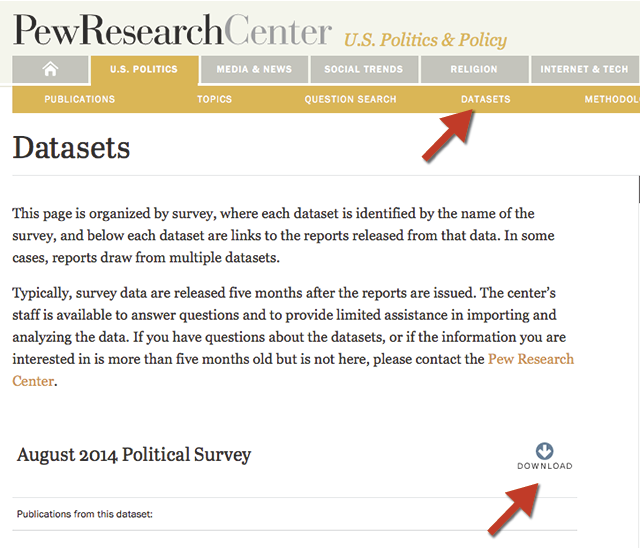The image size is (640, 548).
Task: Click the large Datasets page heading
Action: tap(71, 148)
